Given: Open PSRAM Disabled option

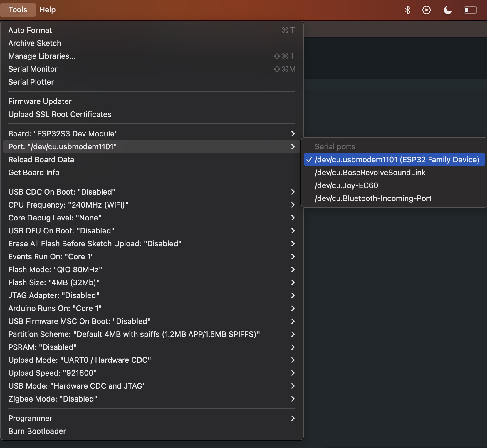Looking at the screenshot, I should (x=152, y=347).
